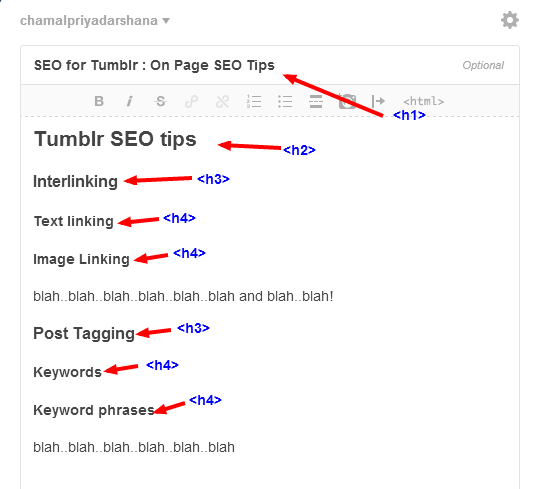The height and width of the screenshot is (489, 537).
Task: Click the post title input field
Action: pyautogui.click(x=270, y=65)
